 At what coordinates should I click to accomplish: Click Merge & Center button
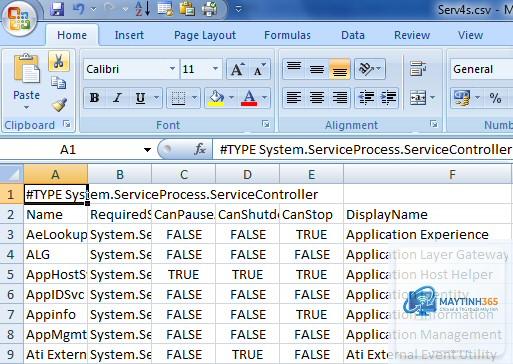pos(418,98)
